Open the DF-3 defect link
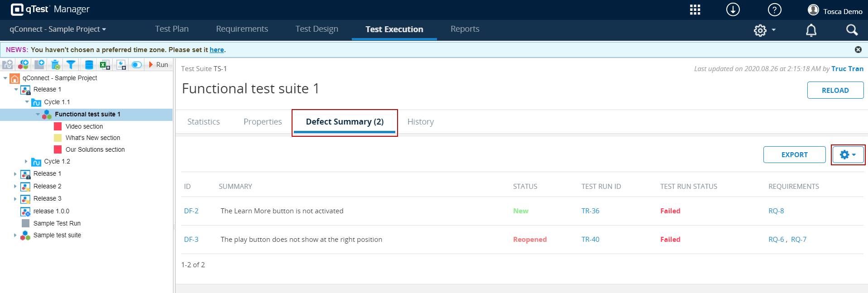The image size is (868, 293). click(191, 240)
